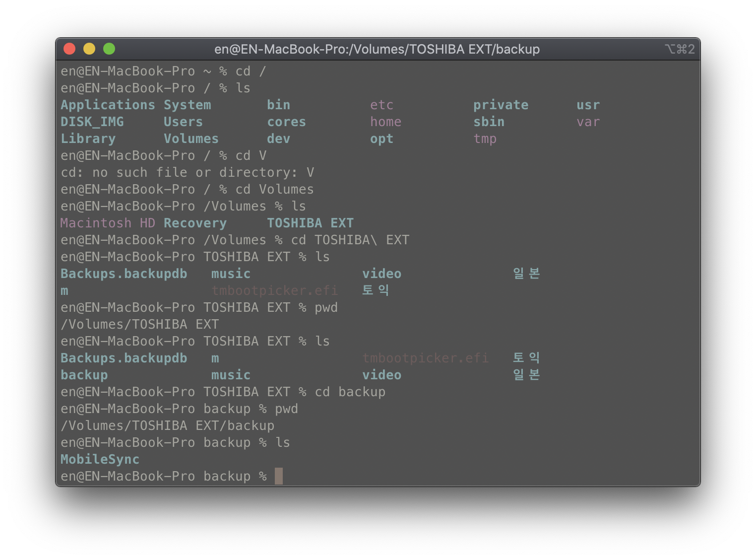
Task: Click the error line 'cd: no such file or directory: V'
Action: click(188, 173)
